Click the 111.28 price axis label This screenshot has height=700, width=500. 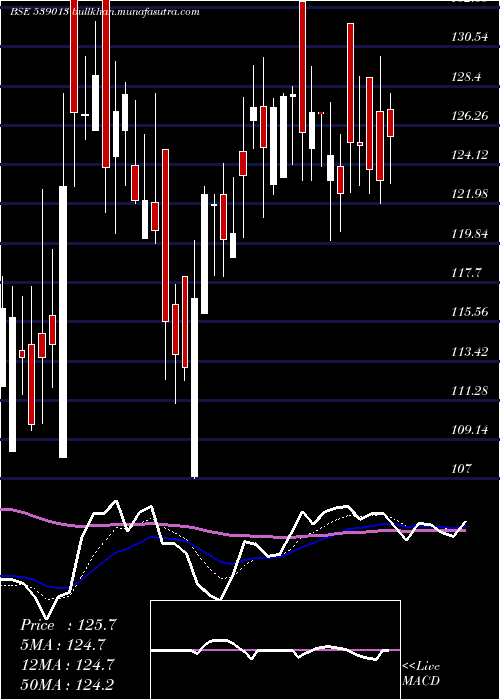tap(470, 391)
